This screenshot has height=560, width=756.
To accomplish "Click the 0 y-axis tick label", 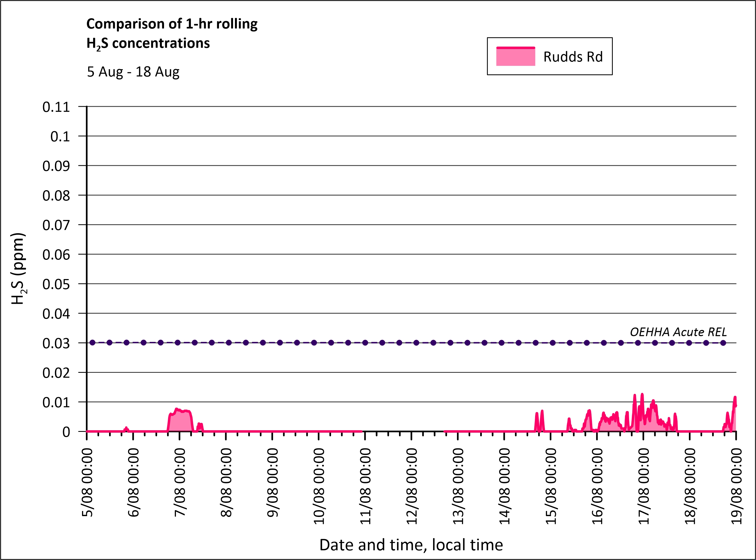I will 66,432.
